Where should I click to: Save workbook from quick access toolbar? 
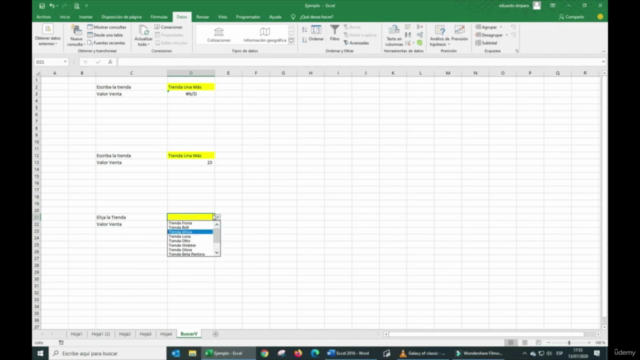click(42, 6)
